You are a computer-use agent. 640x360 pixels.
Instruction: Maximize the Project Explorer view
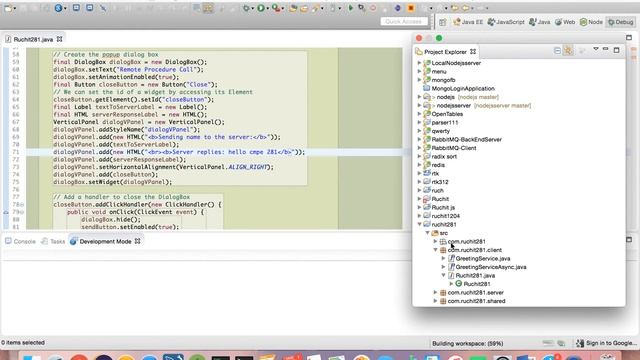point(616,50)
